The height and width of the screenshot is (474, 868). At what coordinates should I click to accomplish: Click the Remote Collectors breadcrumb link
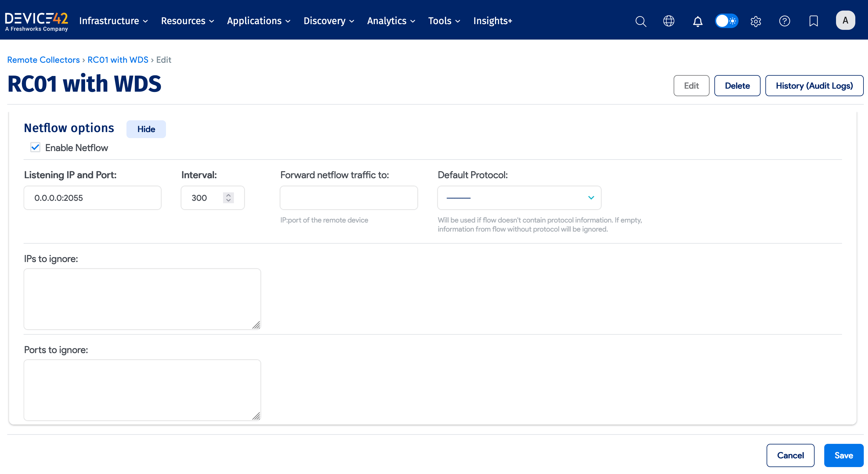[x=43, y=60]
